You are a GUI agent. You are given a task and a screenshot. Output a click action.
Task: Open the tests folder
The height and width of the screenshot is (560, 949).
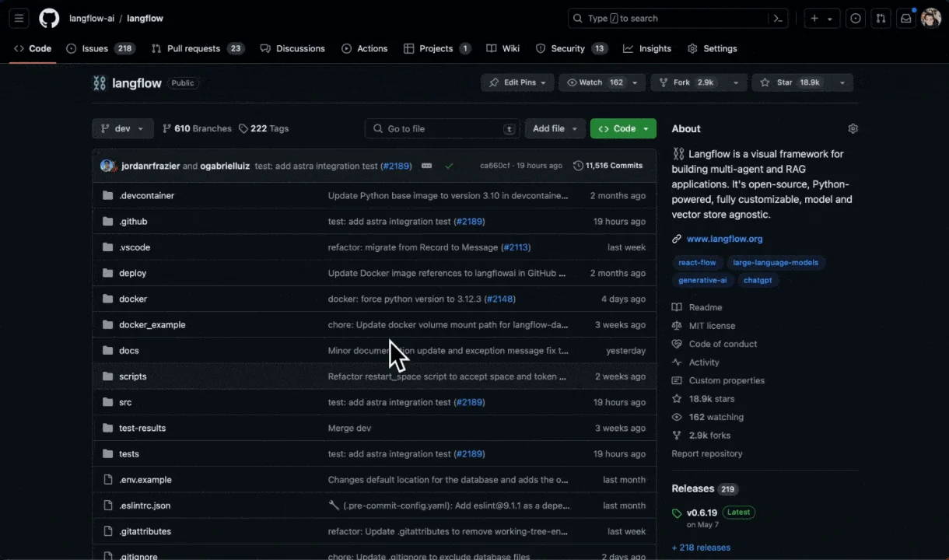point(129,454)
